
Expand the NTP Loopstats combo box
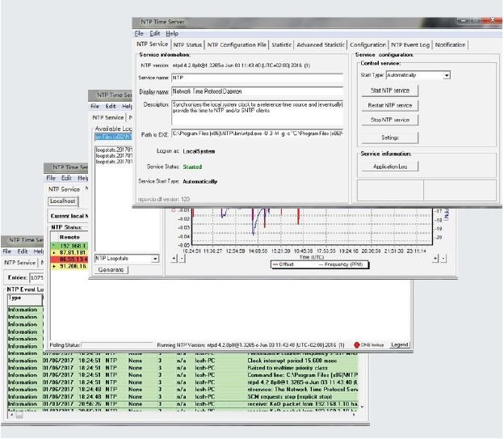pyautogui.click(x=155, y=258)
